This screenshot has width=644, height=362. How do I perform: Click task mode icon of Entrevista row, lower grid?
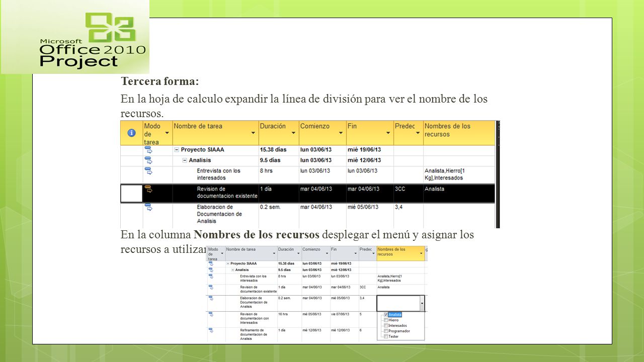(x=211, y=276)
